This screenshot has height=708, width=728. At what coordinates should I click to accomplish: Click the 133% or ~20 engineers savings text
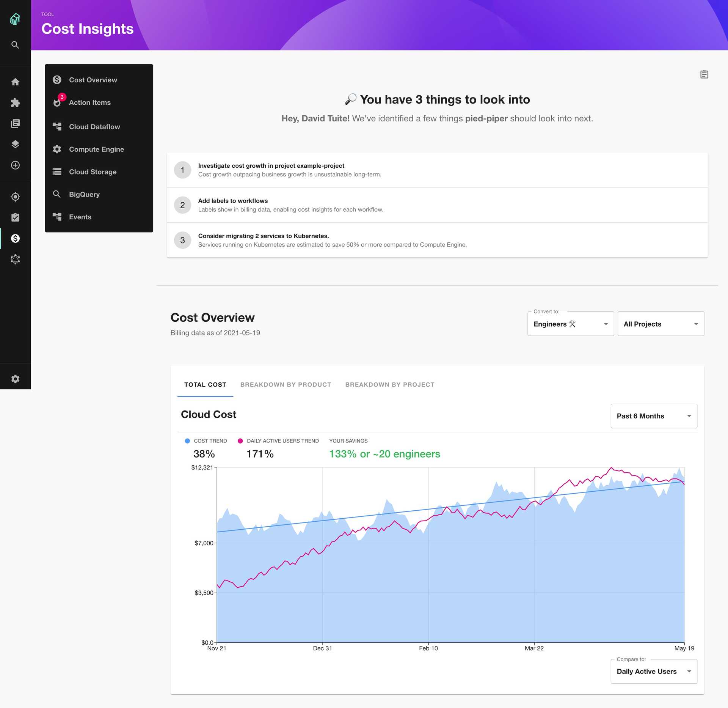pyautogui.click(x=384, y=454)
